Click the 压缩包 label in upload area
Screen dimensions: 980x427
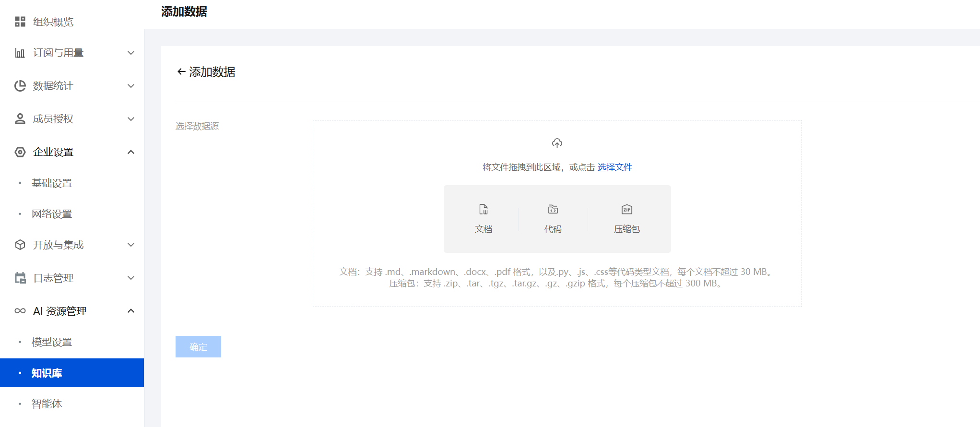click(627, 229)
